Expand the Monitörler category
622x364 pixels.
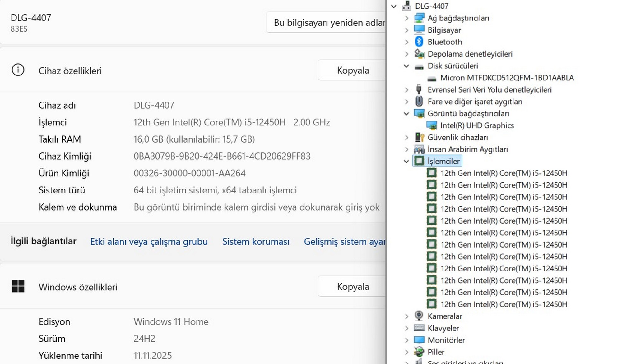pyautogui.click(x=406, y=340)
